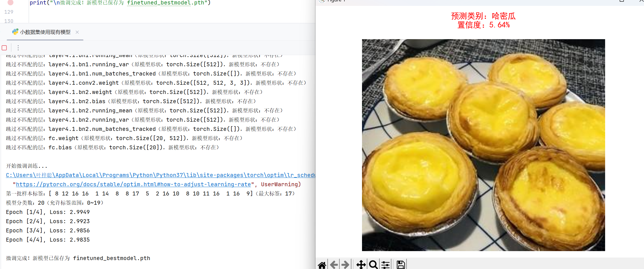
Task: Save the figure with floppy icon
Action: click(x=401, y=265)
